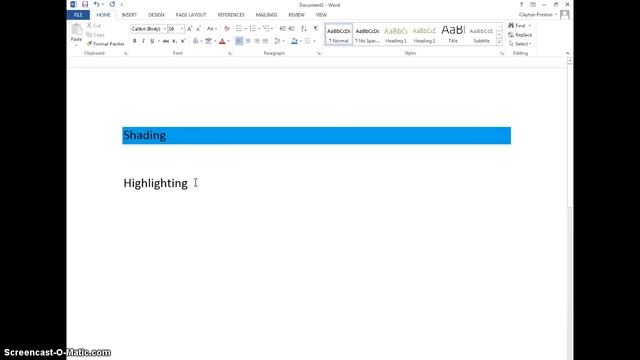Screen dimensions: 640x360
Task: Open the Paragraph dialog launcher
Action: (319, 53)
